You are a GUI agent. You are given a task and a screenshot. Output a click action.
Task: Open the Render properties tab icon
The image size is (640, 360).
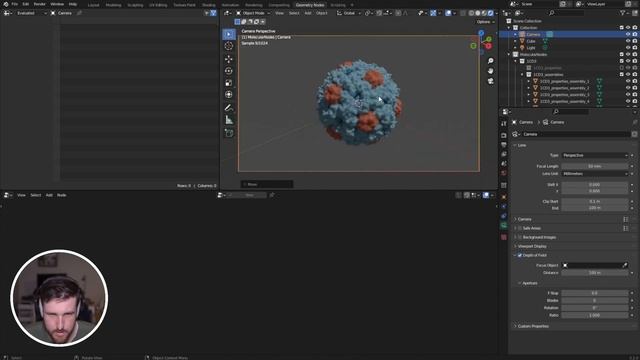tap(504, 136)
